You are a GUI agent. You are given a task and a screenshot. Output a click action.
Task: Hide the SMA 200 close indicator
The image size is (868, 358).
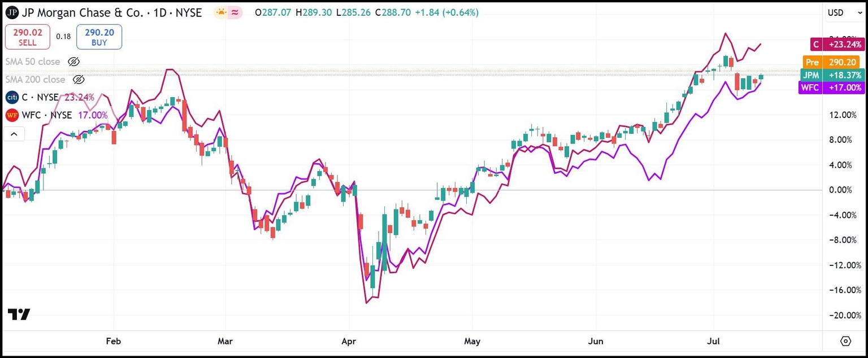(x=79, y=80)
